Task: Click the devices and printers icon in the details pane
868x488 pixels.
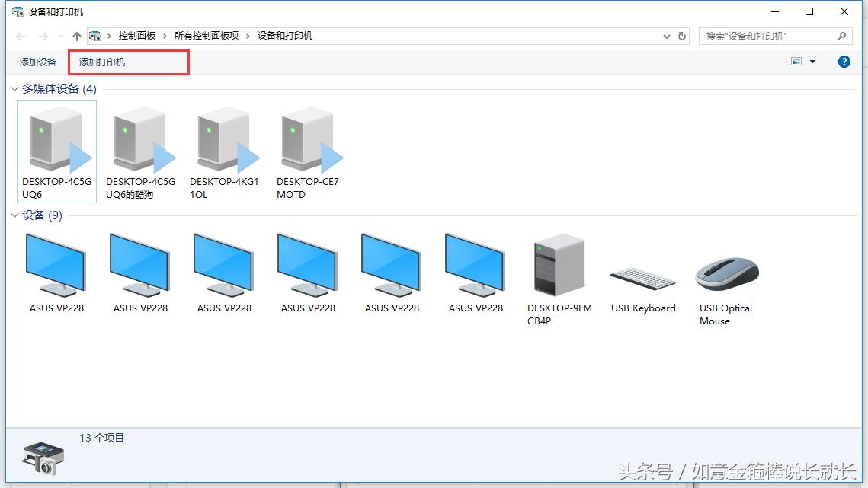Action: point(43,458)
